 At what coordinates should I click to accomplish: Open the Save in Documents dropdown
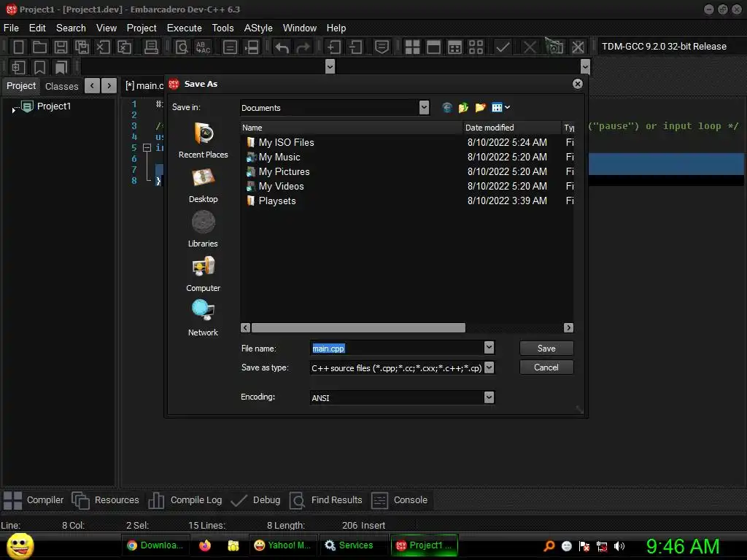[x=424, y=108]
